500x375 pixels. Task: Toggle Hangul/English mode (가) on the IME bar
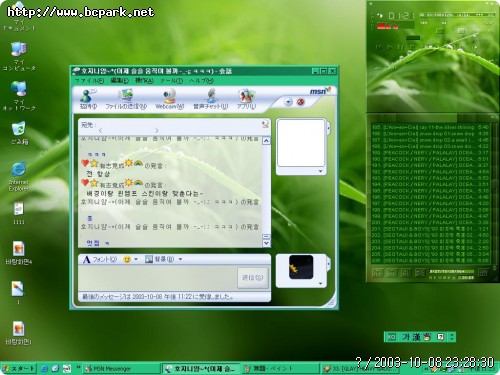click(406, 337)
